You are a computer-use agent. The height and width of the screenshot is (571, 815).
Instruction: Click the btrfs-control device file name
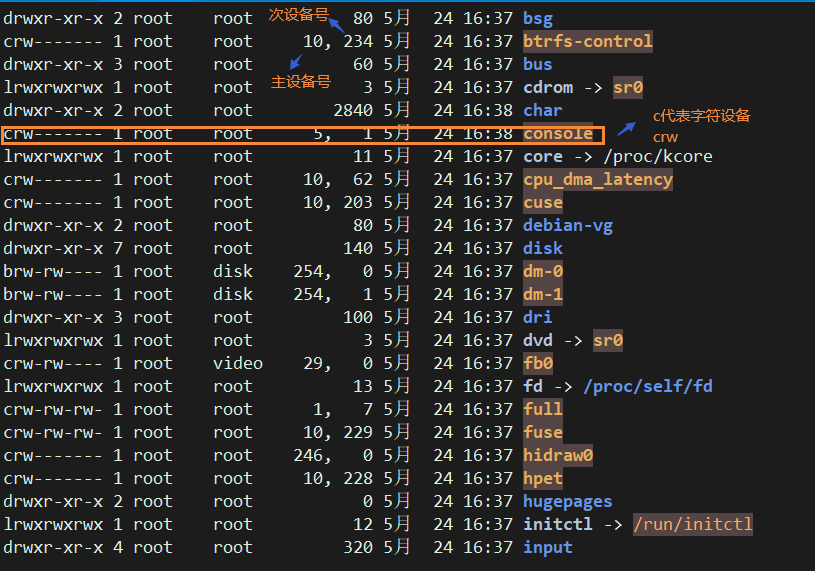pyautogui.click(x=588, y=41)
